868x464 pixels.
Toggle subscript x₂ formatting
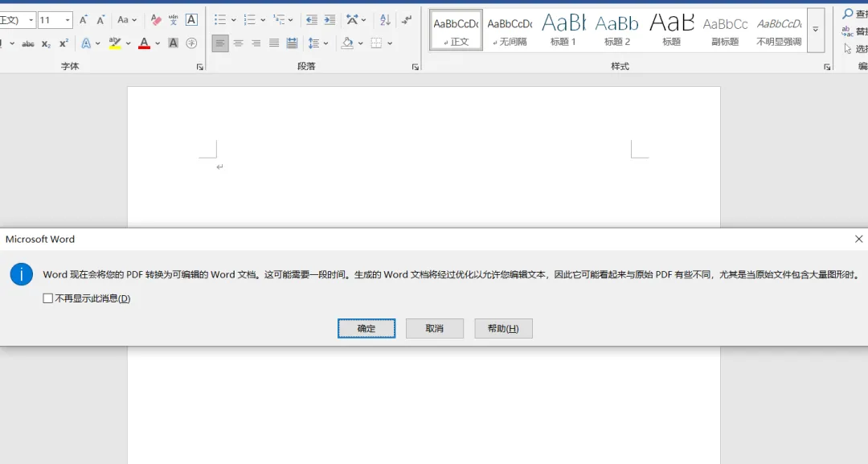click(47, 43)
